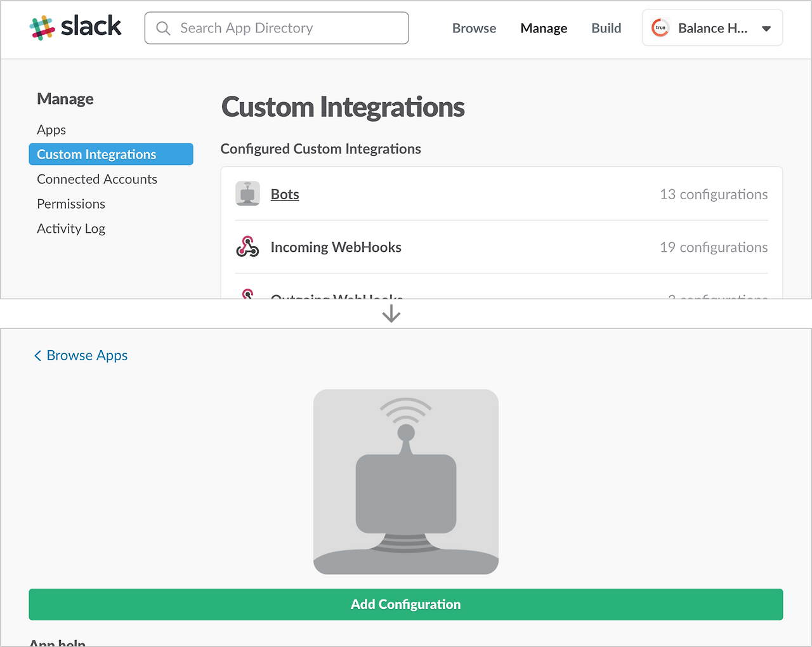Viewport: 812px width, 647px height.
Task: Click the Slack logo
Action: pyautogui.click(x=75, y=27)
